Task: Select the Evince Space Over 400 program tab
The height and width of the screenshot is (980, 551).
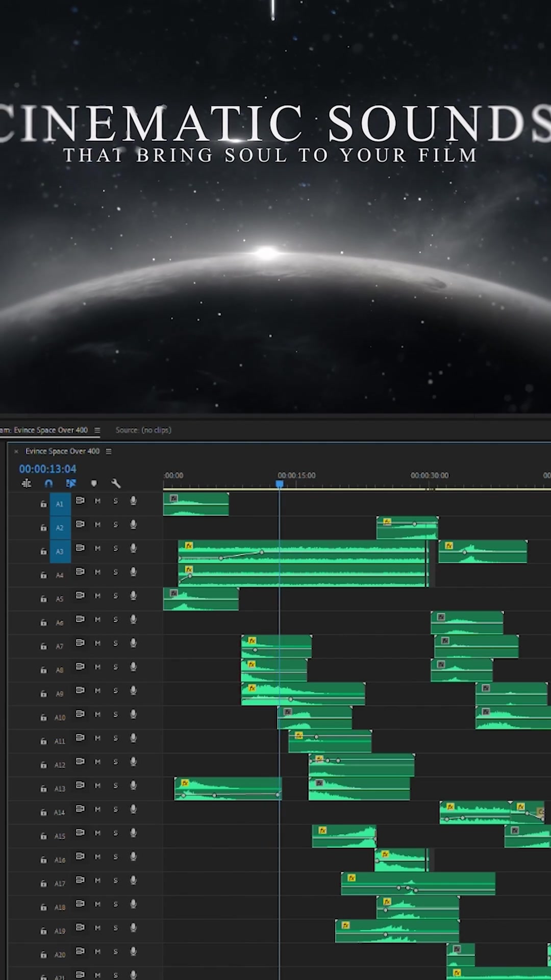Action: click(x=44, y=430)
